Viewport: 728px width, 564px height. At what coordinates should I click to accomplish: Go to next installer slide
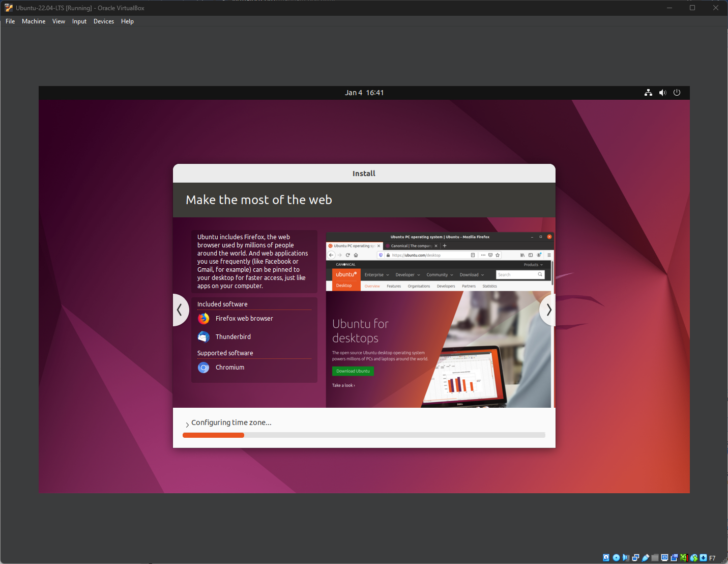[548, 309]
